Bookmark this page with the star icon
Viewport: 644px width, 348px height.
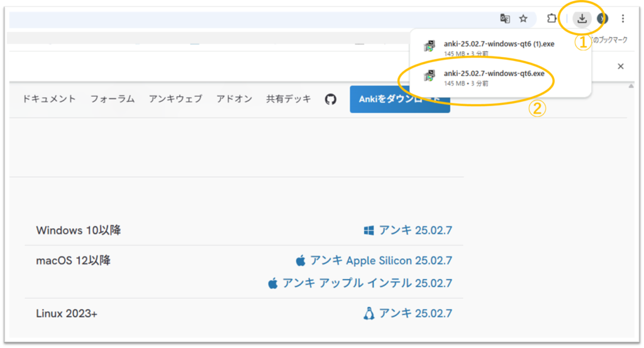tap(523, 18)
